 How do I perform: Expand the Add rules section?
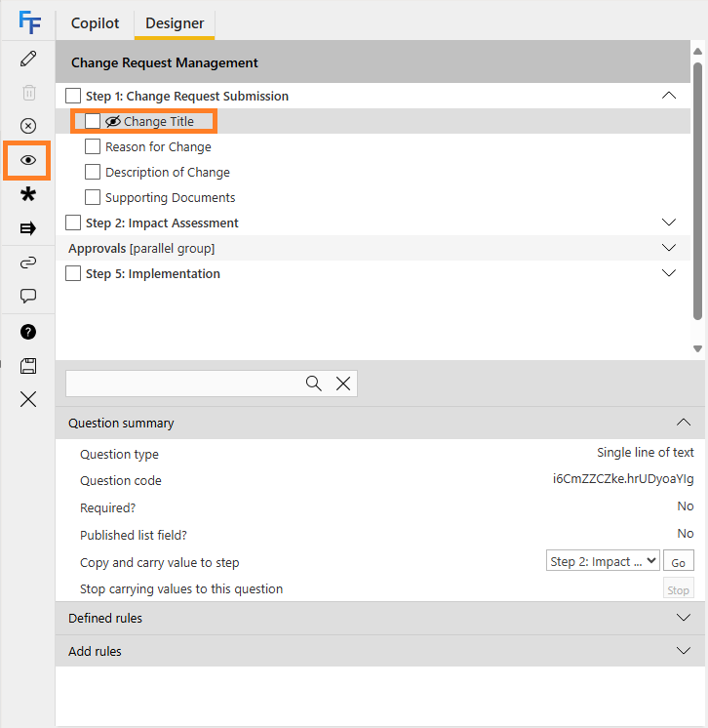pyautogui.click(x=684, y=651)
